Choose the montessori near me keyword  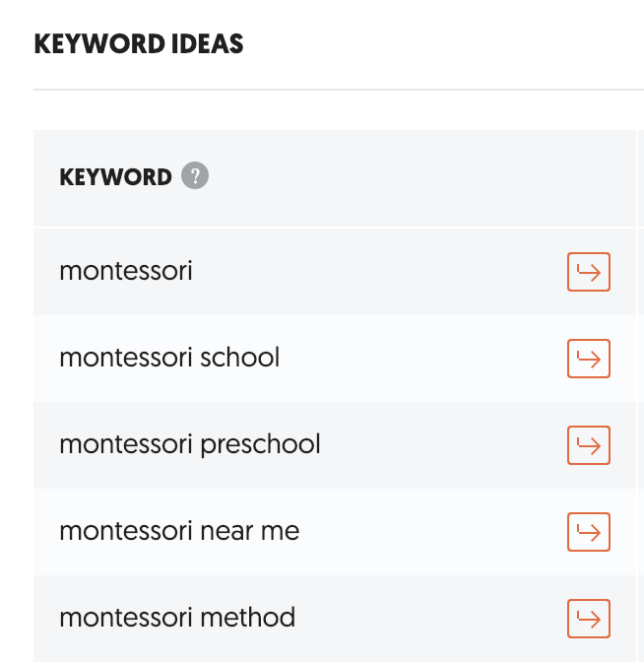(x=179, y=531)
